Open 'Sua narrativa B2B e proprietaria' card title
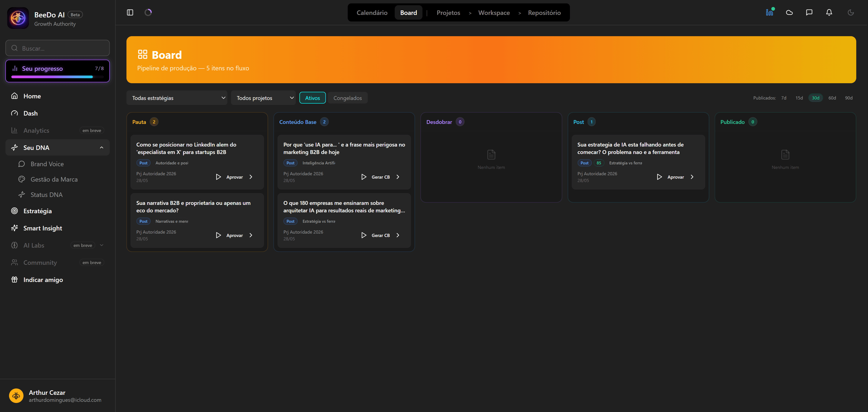The height and width of the screenshot is (412, 868). click(193, 207)
